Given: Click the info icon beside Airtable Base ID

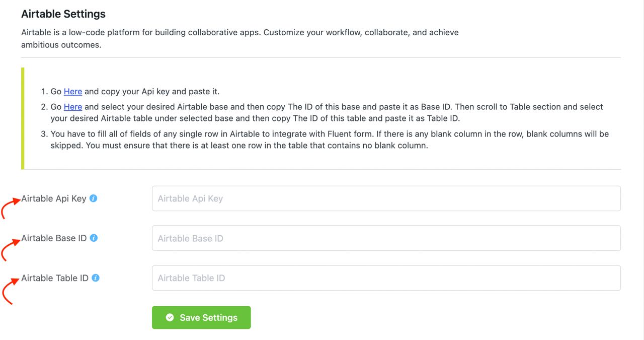Looking at the screenshot, I should (x=94, y=238).
